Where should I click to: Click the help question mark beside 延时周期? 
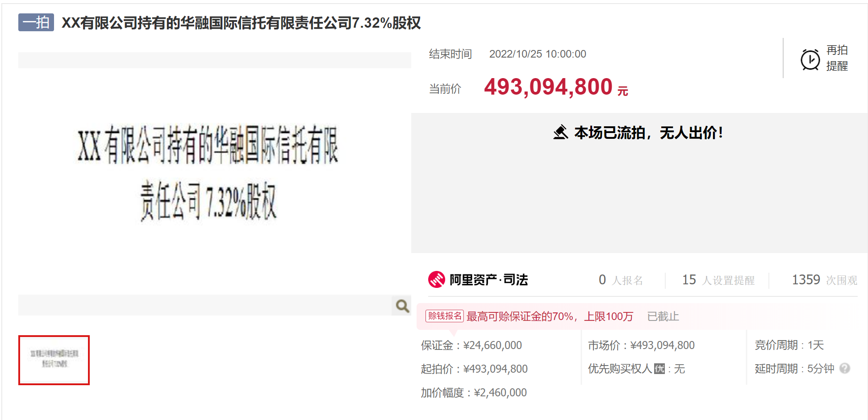(844, 368)
